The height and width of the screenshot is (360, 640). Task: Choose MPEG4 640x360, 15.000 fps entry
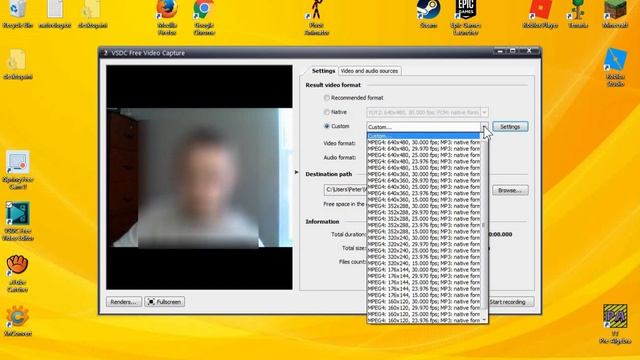423,200
